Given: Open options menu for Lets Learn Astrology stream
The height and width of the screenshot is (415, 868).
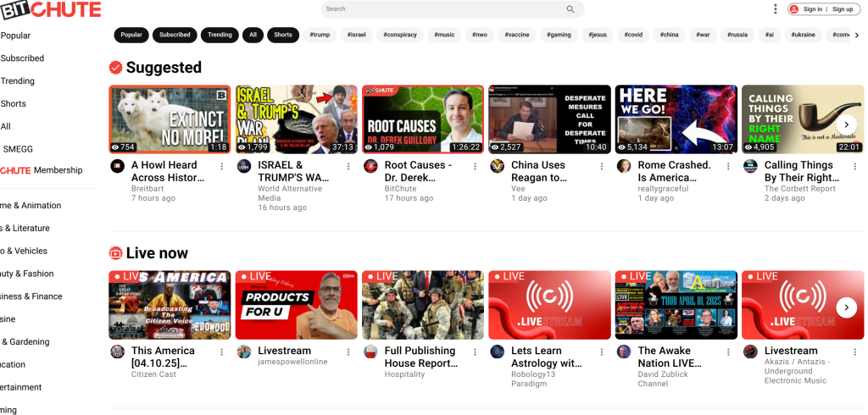Looking at the screenshot, I should click(602, 352).
